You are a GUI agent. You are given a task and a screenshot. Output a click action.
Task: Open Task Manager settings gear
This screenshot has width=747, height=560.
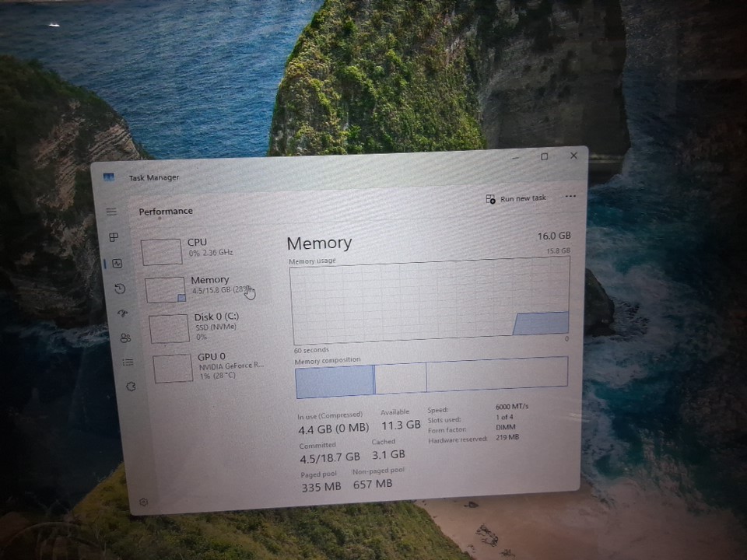pyautogui.click(x=143, y=502)
